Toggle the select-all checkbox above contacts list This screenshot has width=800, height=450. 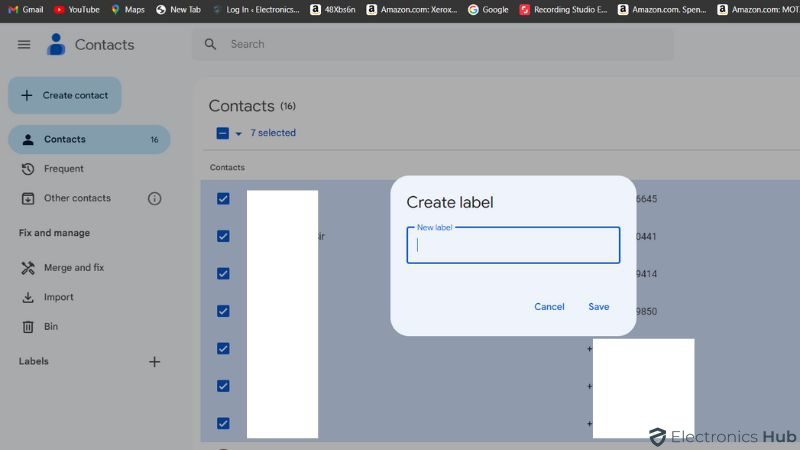pos(222,133)
